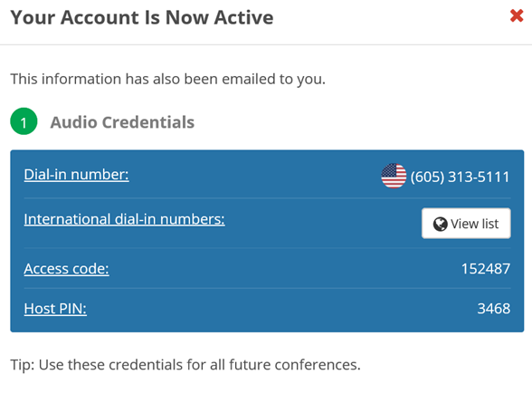Click the host PIN value 3468
Image resolution: width=532 pixels, height=403 pixels.
click(494, 309)
